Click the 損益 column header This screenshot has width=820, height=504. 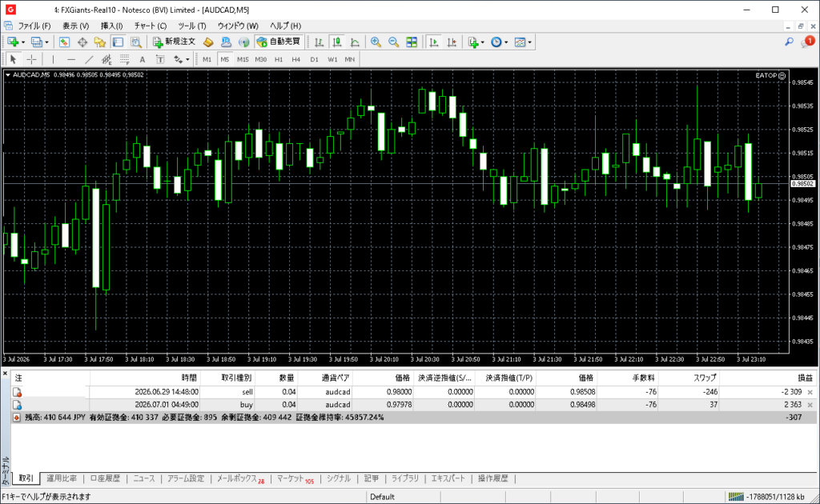(x=805, y=378)
